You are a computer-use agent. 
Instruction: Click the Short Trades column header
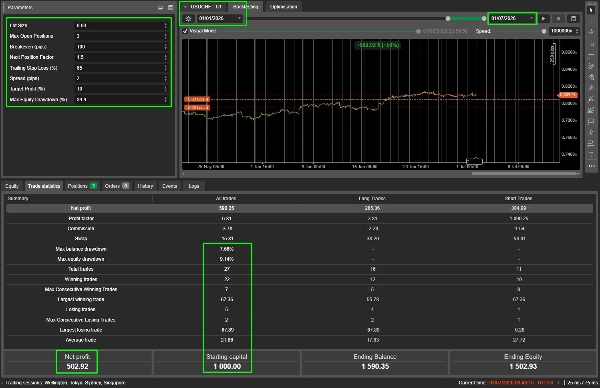click(x=518, y=198)
